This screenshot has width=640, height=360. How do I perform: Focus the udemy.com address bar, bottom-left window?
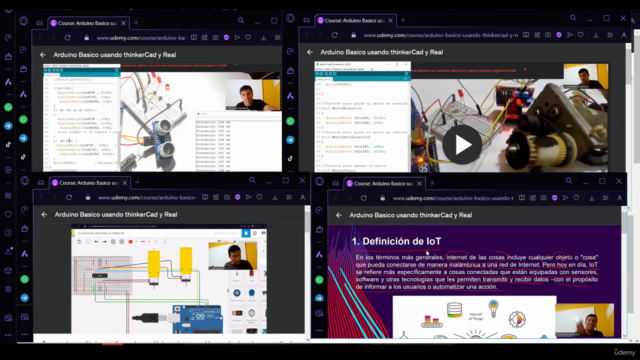[x=147, y=197]
